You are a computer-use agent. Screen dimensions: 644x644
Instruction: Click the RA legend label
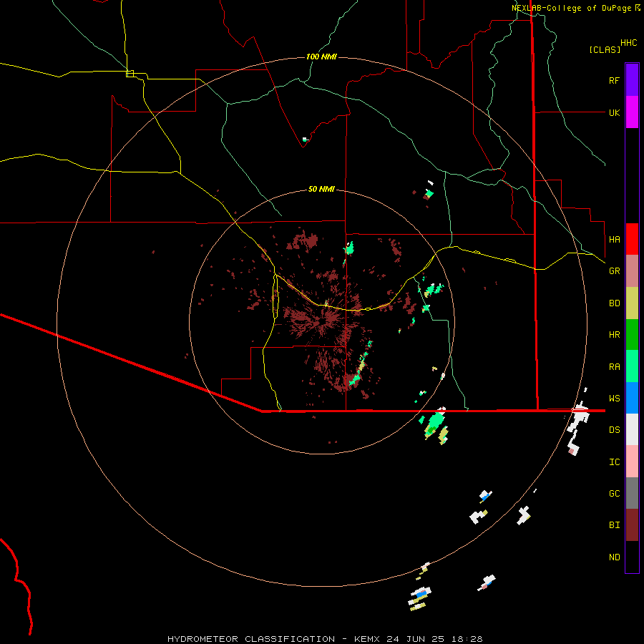tap(614, 367)
